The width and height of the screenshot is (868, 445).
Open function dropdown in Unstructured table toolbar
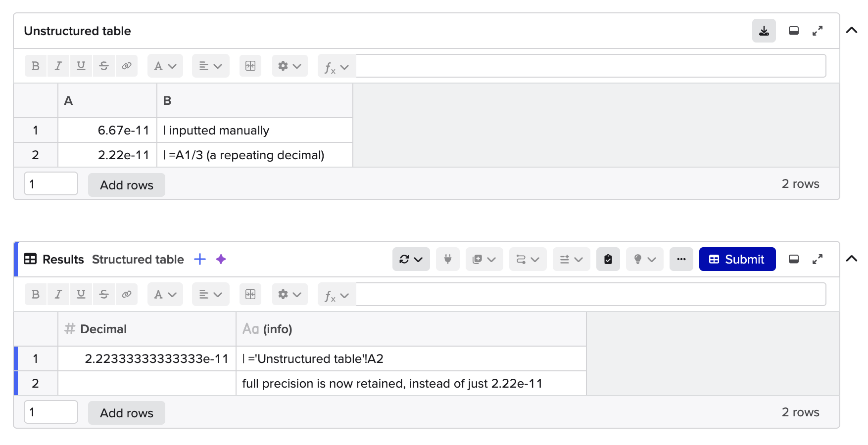click(x=337, y=67)
